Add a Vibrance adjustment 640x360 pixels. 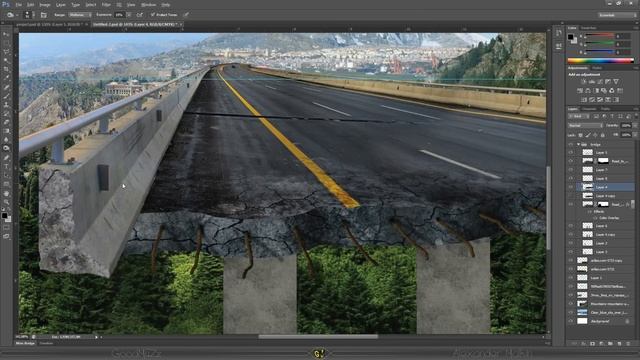click(x=616, y=82)
